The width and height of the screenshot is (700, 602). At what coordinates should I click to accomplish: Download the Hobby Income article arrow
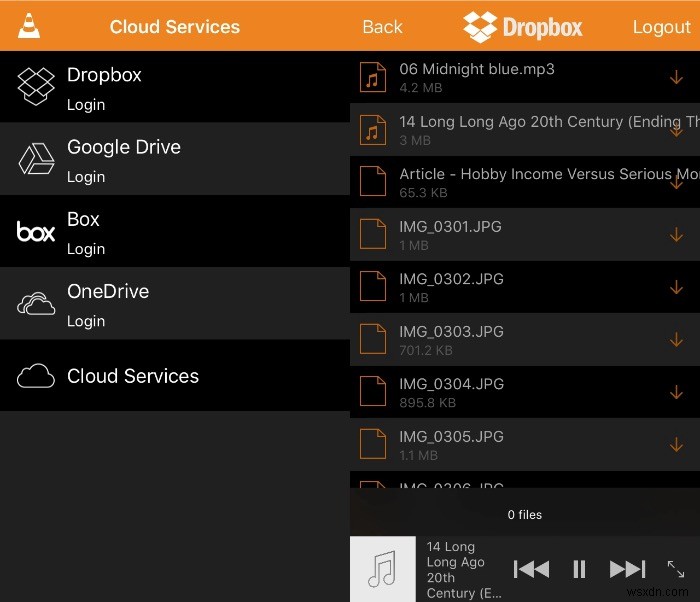[676, 182]
